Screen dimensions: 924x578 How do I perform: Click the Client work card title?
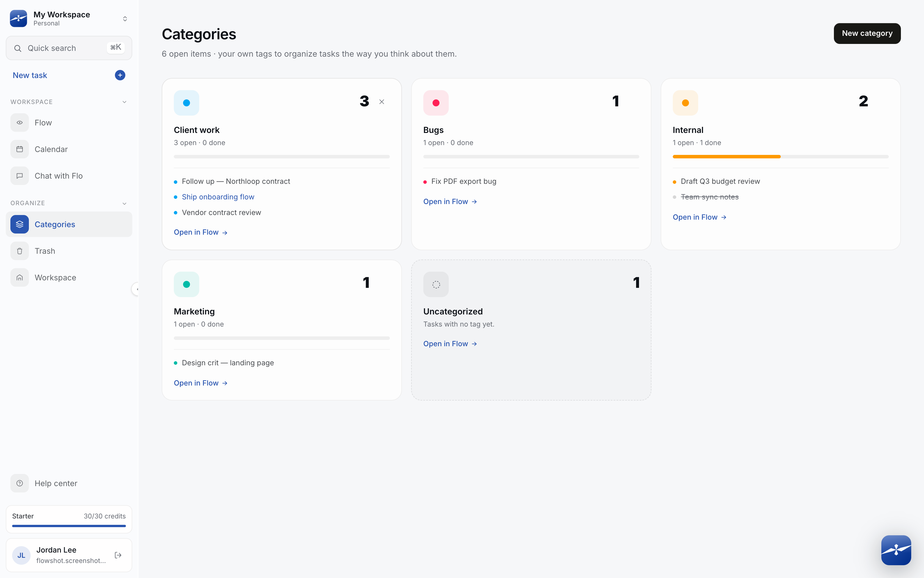click(197, 130)
